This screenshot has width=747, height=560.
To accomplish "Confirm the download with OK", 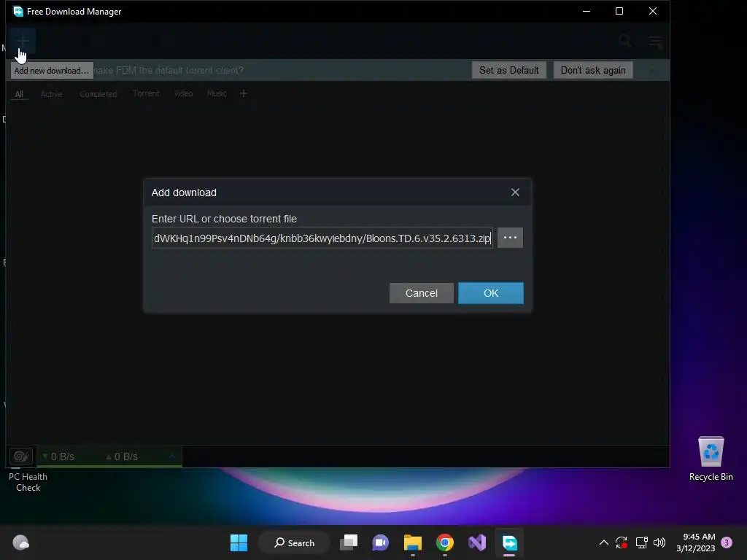I will click(x=491, y=293).
